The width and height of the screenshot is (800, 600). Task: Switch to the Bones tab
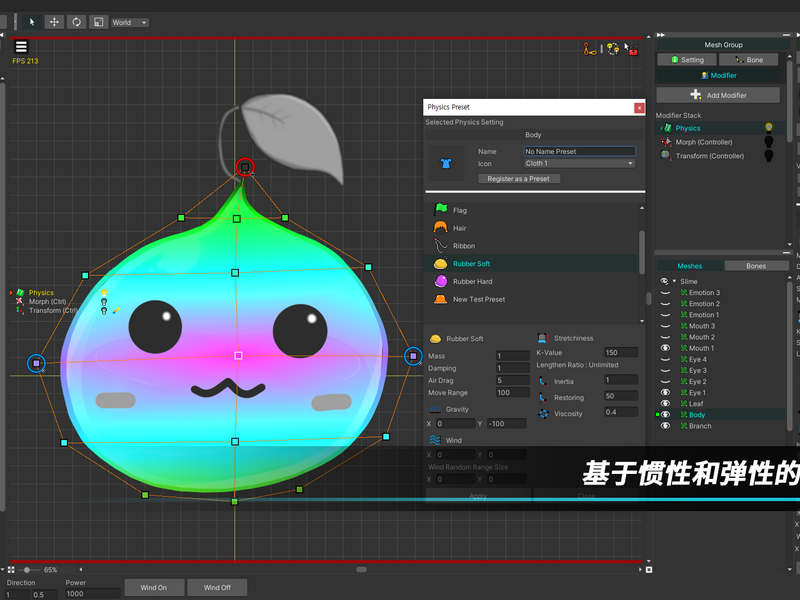756,266
